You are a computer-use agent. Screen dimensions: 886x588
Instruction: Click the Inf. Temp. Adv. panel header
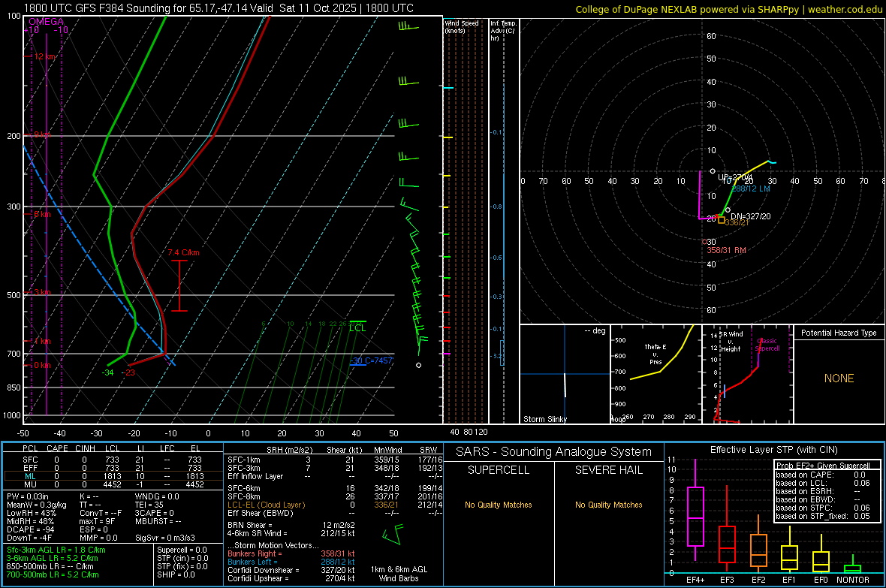[503, 31]
